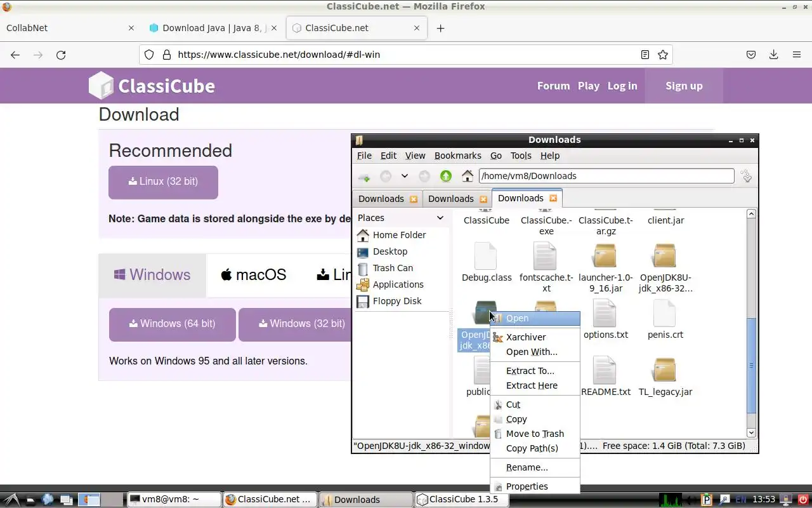Image resolution: width=812 pixels, height=508 pixels.
Task: Select the macOS download tab
Action: click(x=254, y=275)
